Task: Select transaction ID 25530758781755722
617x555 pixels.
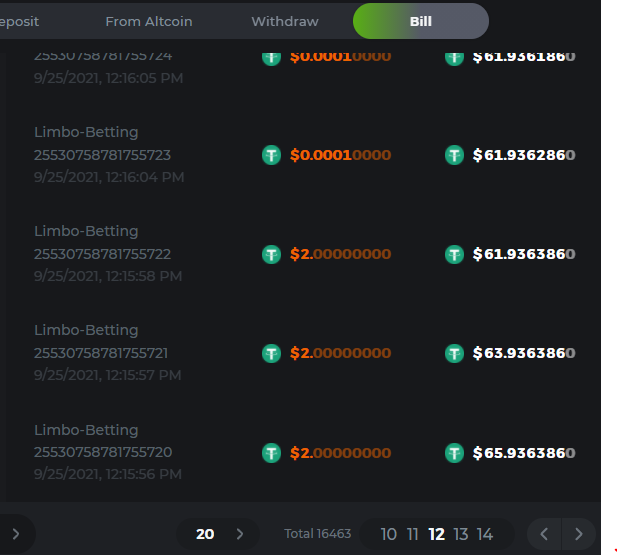Action: [102, 254]
